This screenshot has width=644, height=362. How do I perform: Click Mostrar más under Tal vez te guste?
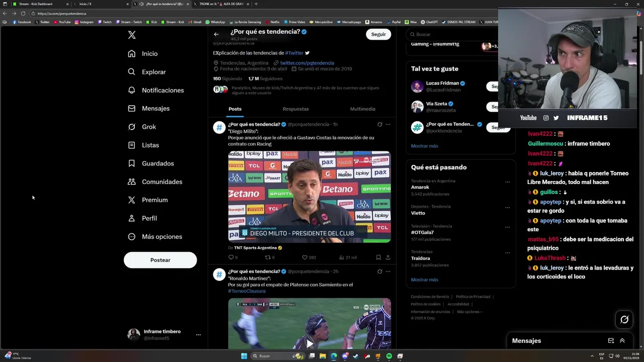[425, 146]
